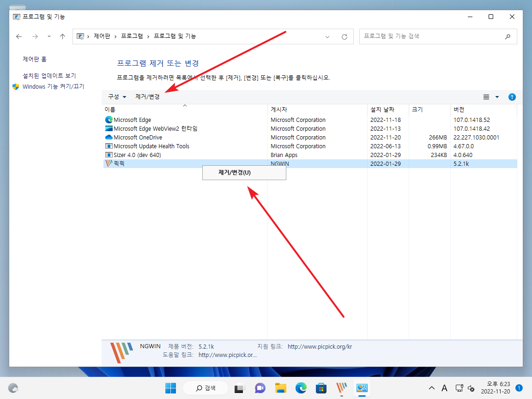Image resolution: width=532 pixels, height=399 pixels.
Task: Select 프로그램 breadcrumb in address bar
Action: click(132, 36)
